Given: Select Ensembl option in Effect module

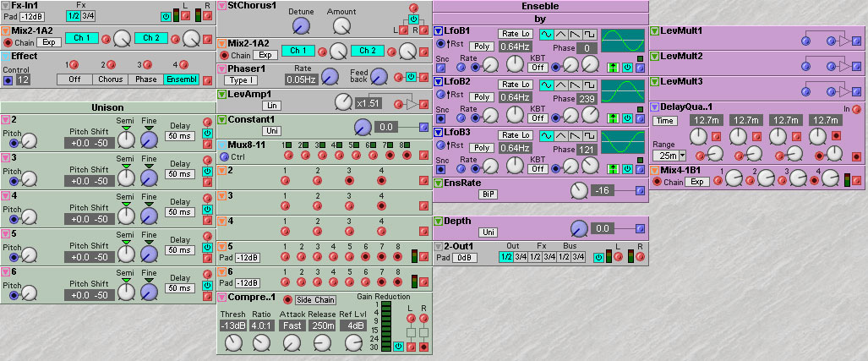Looking at the screenshot, I should (181, 79).
